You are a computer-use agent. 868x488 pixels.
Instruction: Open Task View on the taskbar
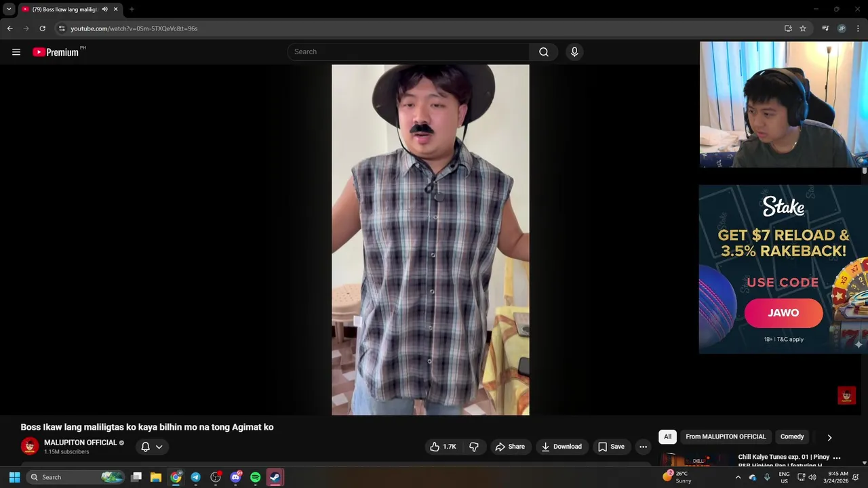[136, 477]
